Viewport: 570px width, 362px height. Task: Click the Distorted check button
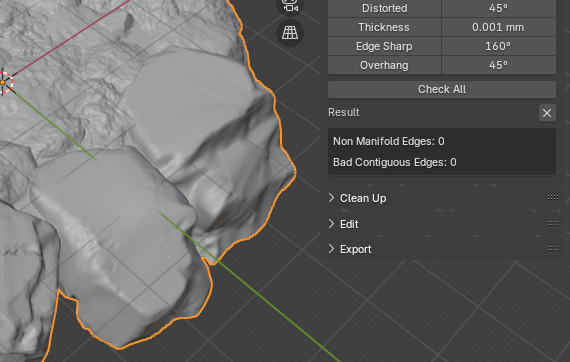coord(384,8)
